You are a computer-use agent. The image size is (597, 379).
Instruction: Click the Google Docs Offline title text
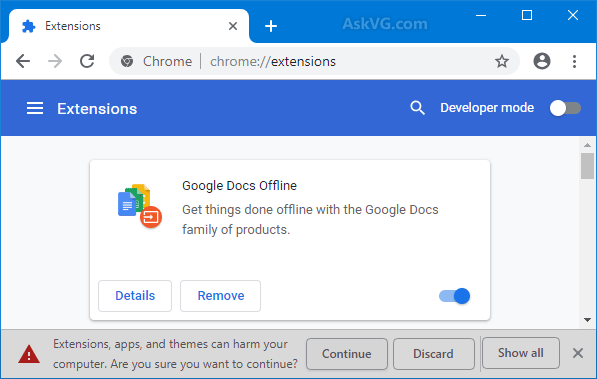(239, 186)
